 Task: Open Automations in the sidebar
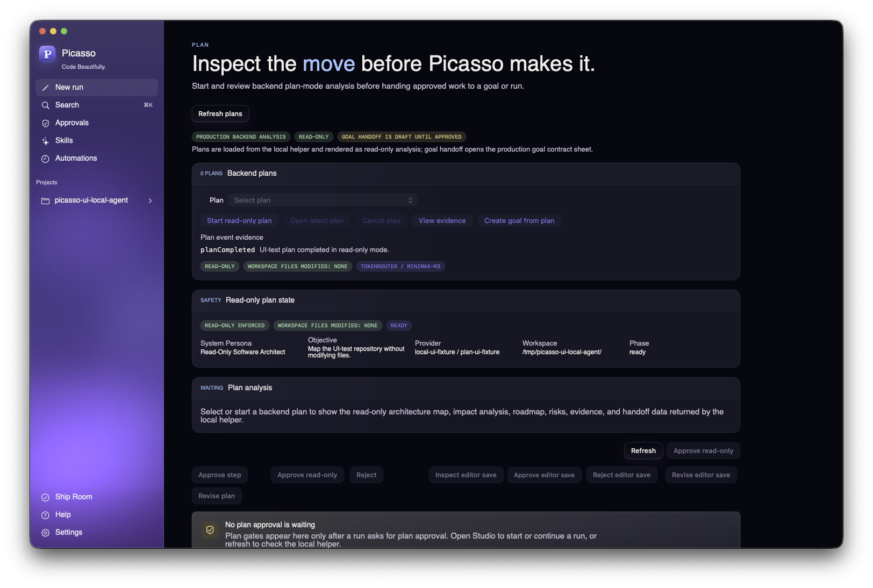(97, 158)
